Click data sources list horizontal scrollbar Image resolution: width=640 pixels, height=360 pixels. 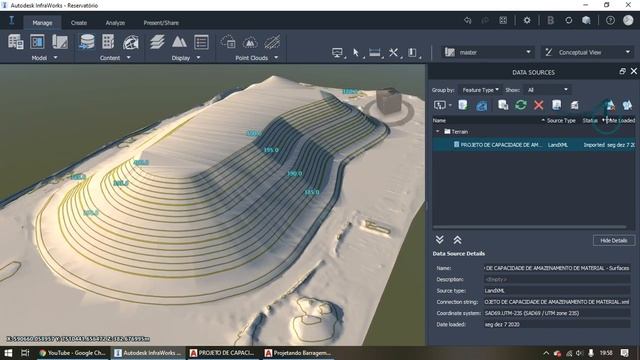(x=529, y=227)
